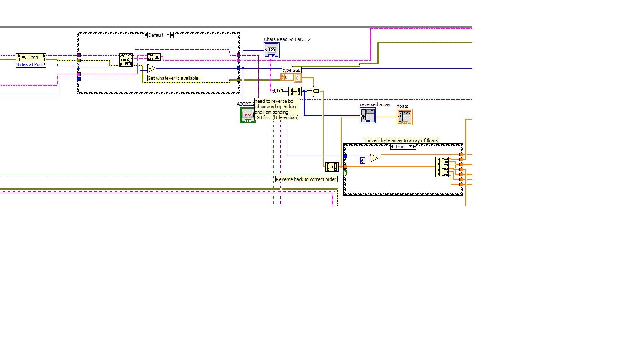This screenshot has height=364, width=617.
Task: Select the type SGL array constant element
Action: coord(298,78)
